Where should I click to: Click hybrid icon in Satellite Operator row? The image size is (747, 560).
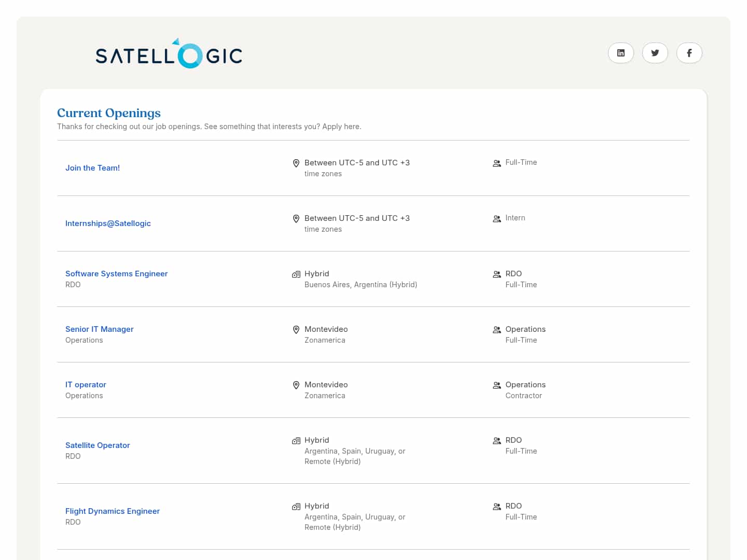click(296, 441)
